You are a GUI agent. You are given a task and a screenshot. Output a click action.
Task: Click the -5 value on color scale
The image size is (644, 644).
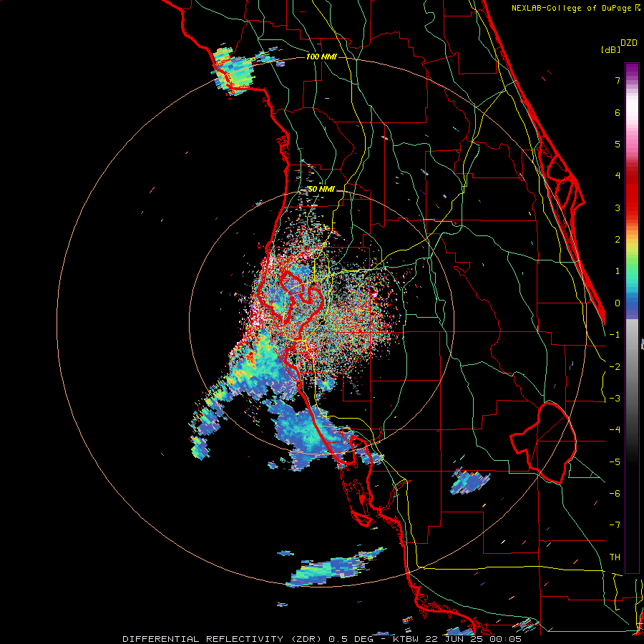[615, 462]
